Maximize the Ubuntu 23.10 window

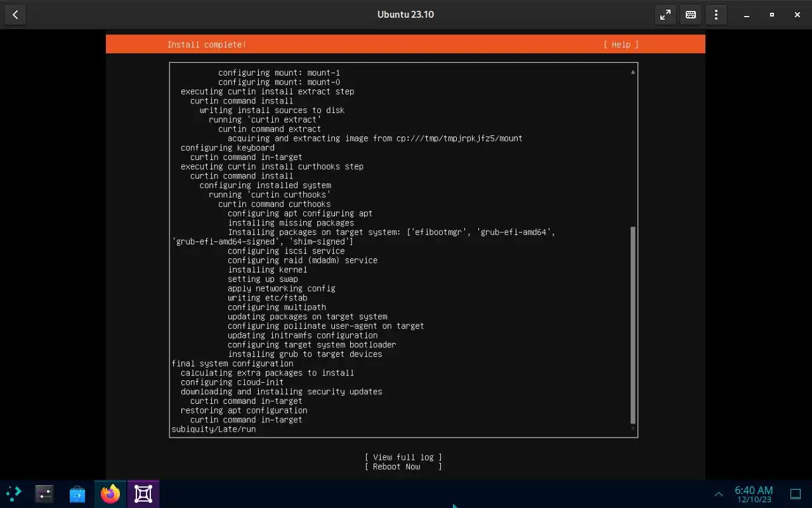(772, 15)
